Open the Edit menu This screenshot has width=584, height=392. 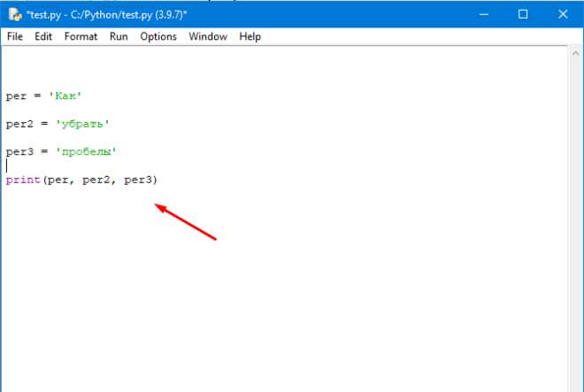point(43,36)
